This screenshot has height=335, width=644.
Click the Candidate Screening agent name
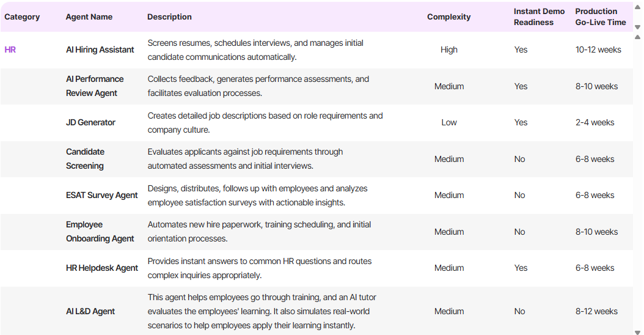click(85, 159)
